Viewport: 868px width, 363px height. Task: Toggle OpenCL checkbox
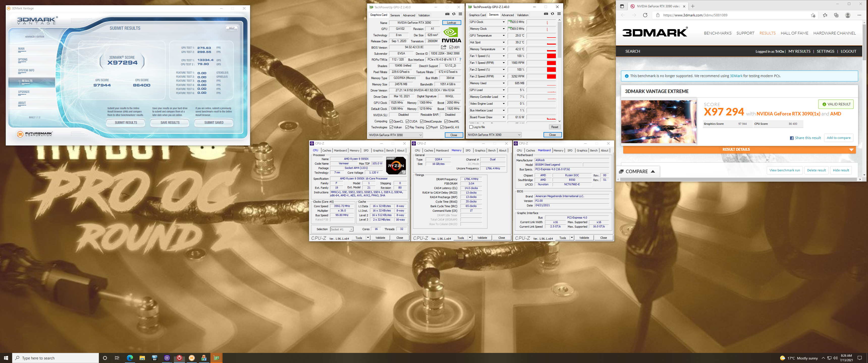391,121
